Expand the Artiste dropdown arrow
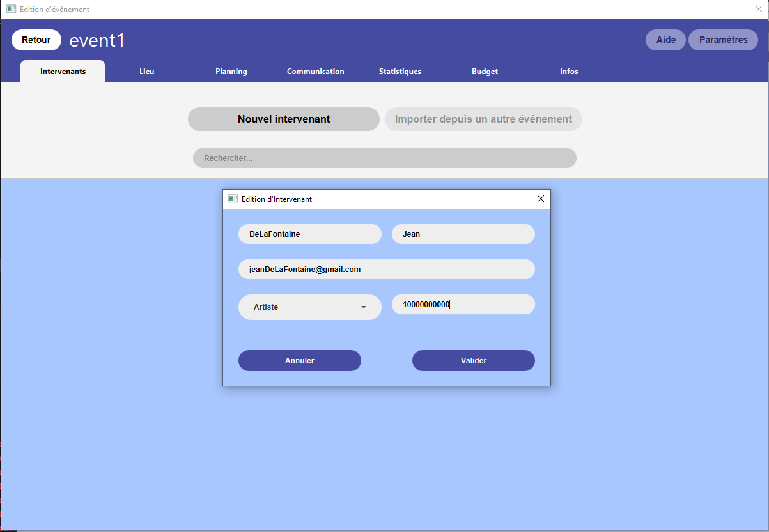The image size is (769, 532). 364,307
